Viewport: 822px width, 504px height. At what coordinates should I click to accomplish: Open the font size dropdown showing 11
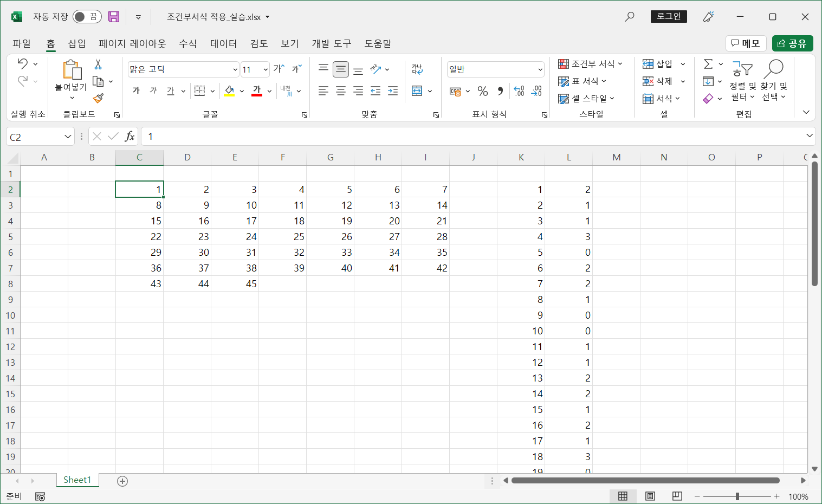coord(266,69)
